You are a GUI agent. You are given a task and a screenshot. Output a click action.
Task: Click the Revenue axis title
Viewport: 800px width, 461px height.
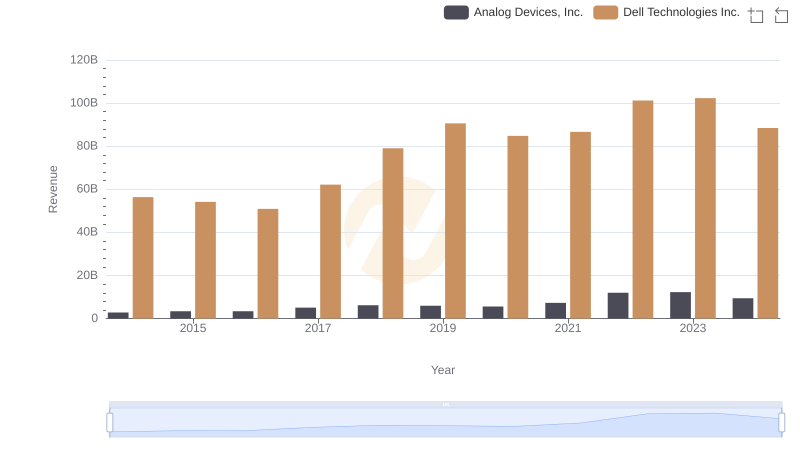(x=53, y=189)
